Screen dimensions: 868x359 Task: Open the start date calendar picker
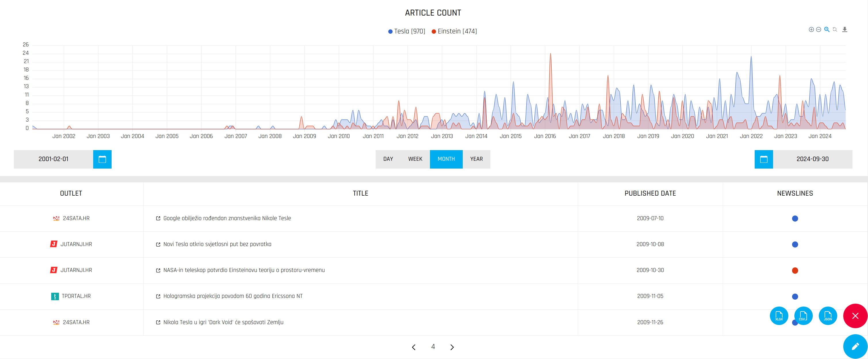[x=102, y=159]
